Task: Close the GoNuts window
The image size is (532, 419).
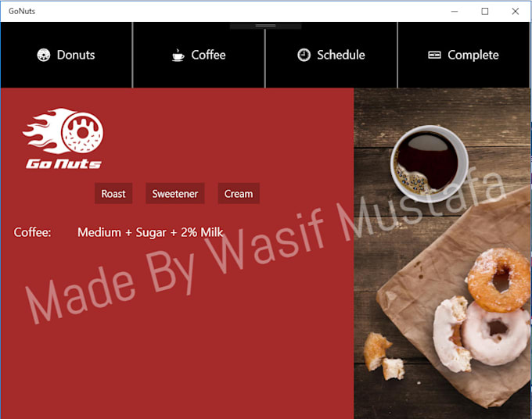Action: click(515, 11)
